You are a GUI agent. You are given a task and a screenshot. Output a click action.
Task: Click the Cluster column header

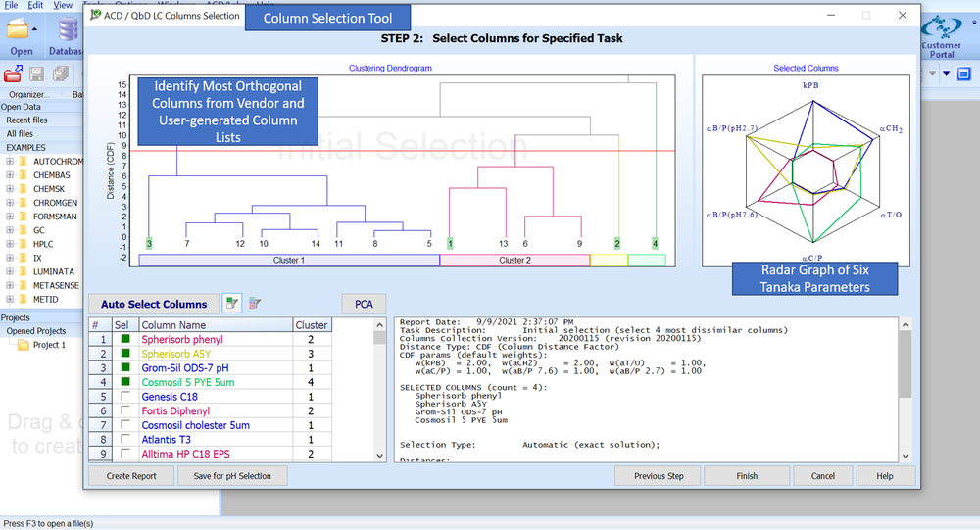coord(312,325)
